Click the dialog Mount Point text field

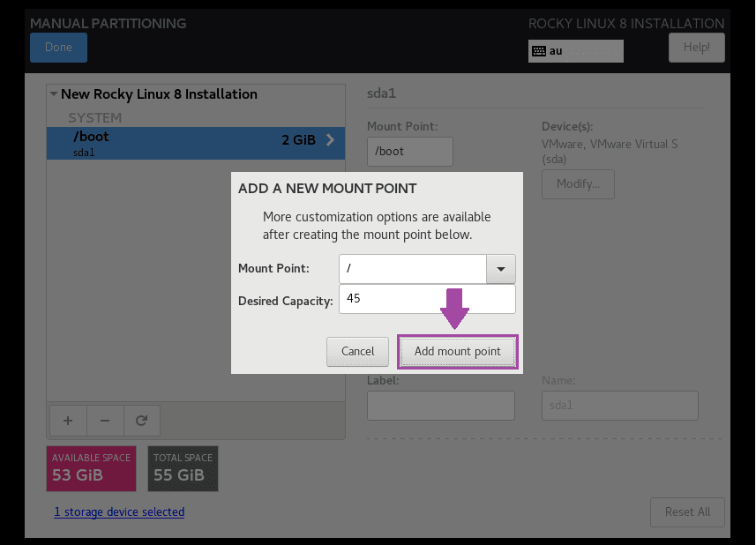pos(413,269)
